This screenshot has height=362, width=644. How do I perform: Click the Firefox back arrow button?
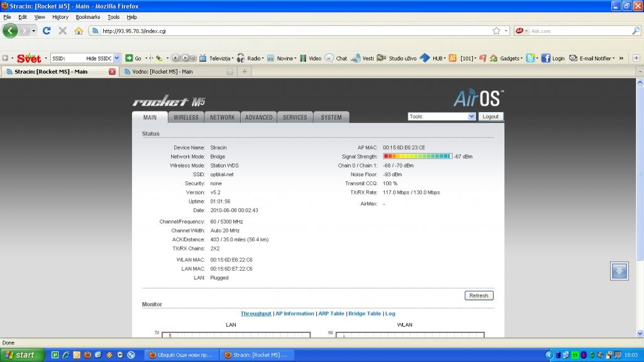pyautogui.click(x=11, y=30)
